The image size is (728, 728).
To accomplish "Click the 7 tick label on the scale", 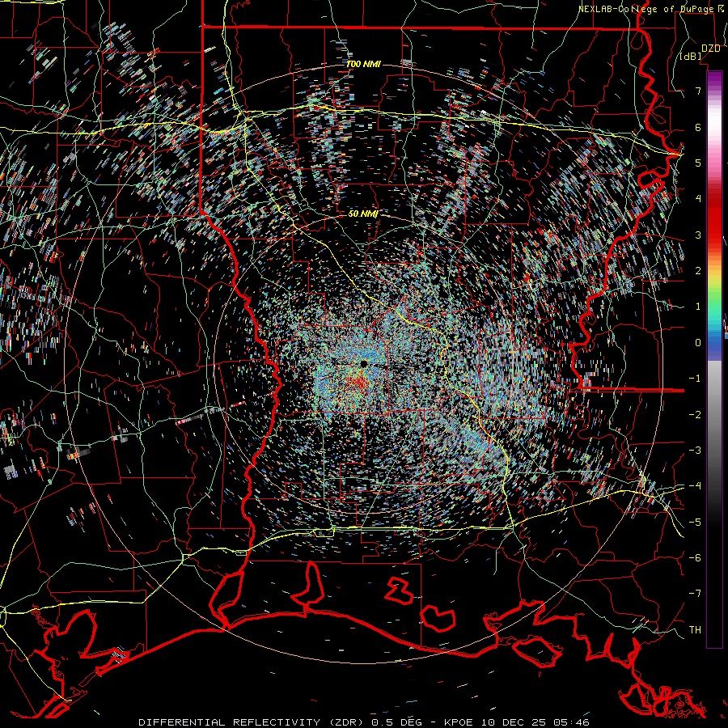I will 698,91.
